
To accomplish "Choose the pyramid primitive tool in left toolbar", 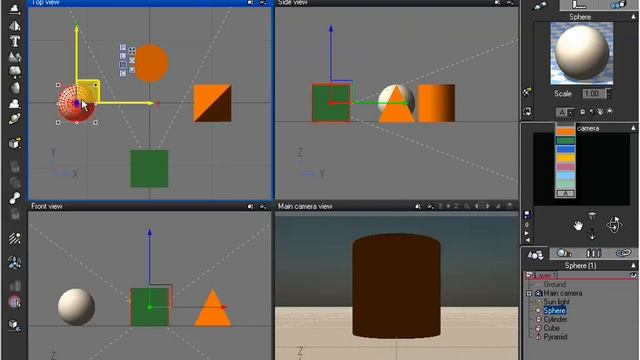I will 15,25.
